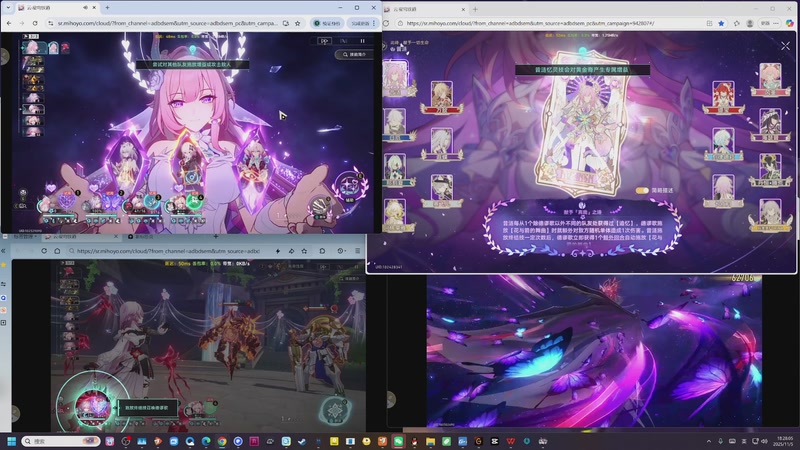The height and width of the screenshot is (450, 800).
Task: Select the pink-haired card at top of left column
Action: click(x=395, y=78)
